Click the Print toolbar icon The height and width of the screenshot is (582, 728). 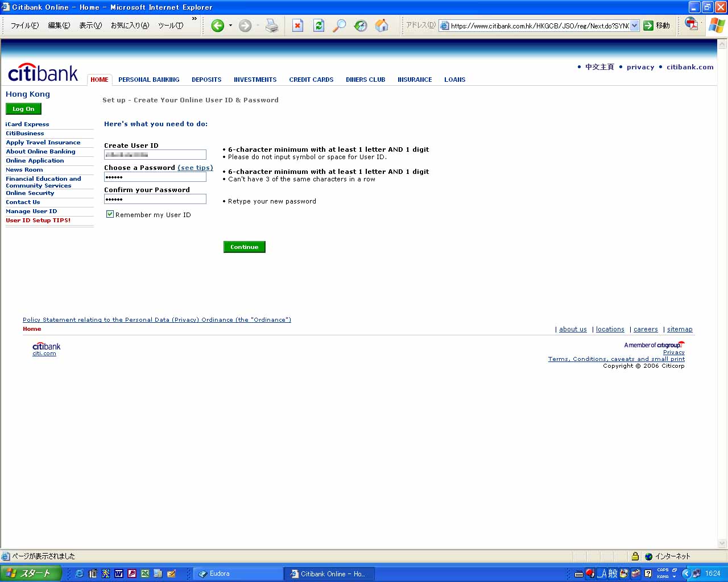(x=272, y=26)
